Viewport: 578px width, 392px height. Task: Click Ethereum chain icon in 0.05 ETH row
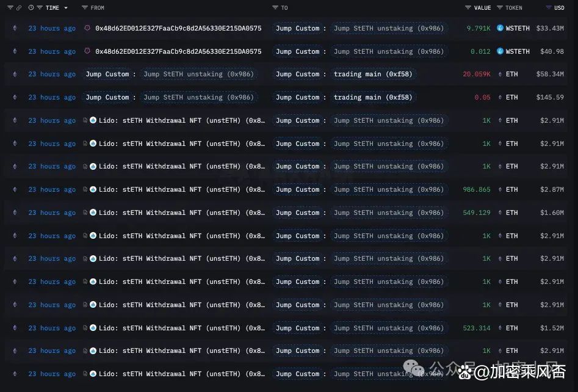point(15,97)
